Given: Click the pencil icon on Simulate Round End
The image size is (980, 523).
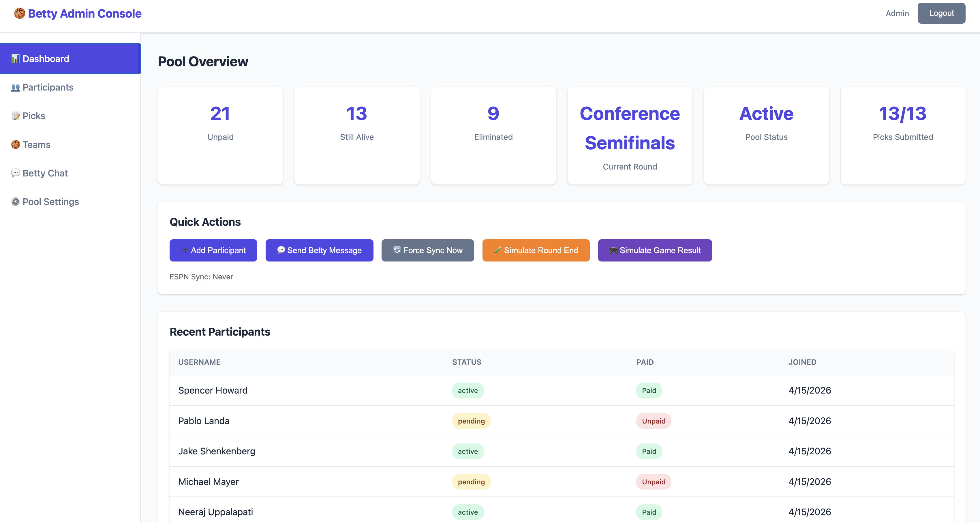Looking at the screenshot, I should pos(497,250).
